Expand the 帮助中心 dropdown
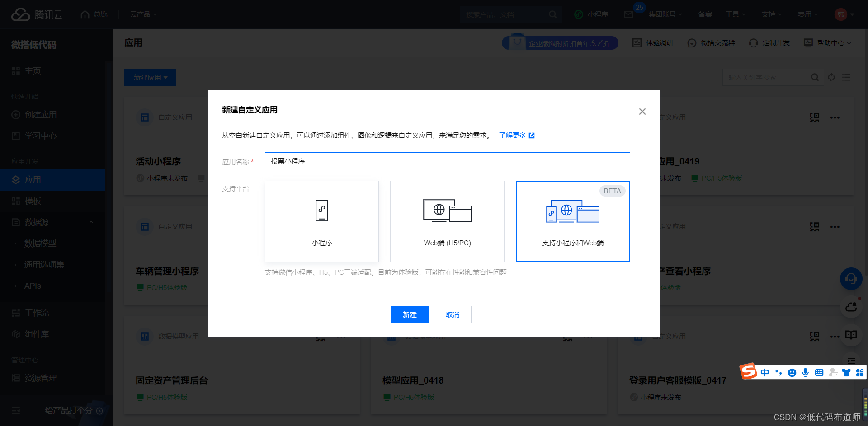868x426 pixels. pos(827,43)
